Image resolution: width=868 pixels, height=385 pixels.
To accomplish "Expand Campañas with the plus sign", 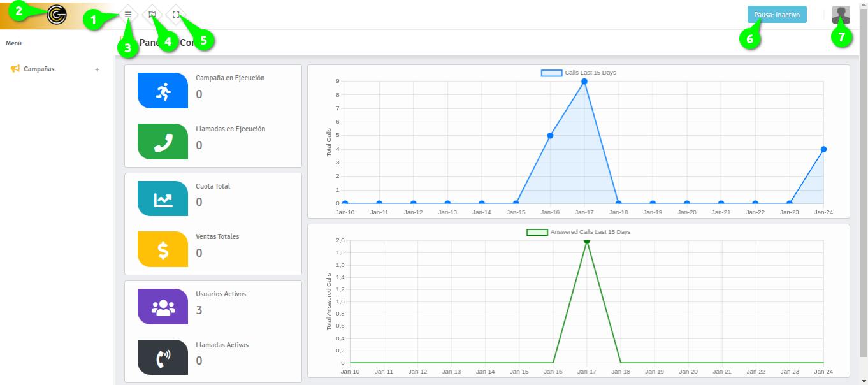I will 97,69.
